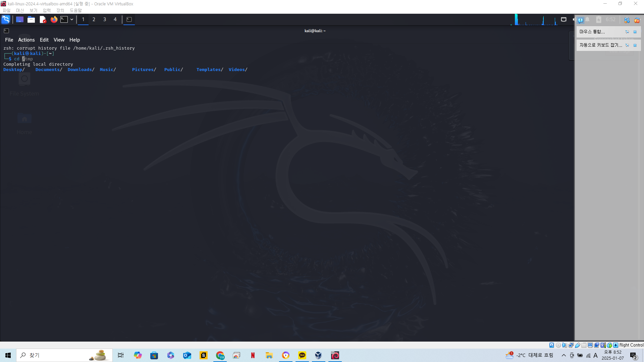Image resolution: width=644 pixels, height=362 pixels.
Task: Dismiss the 마우스 통합 notification
Action: [635, 32]
